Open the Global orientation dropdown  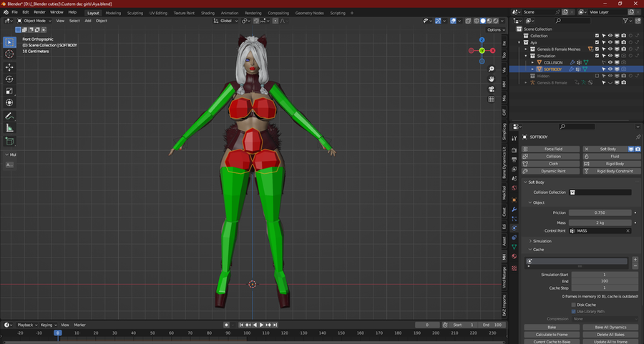coord(225,21)
